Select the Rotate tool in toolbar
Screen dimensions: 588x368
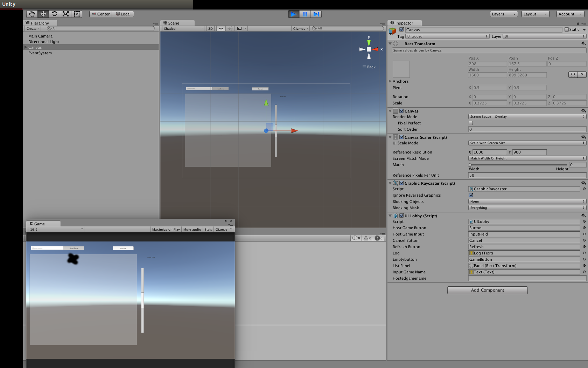point(54,14)
